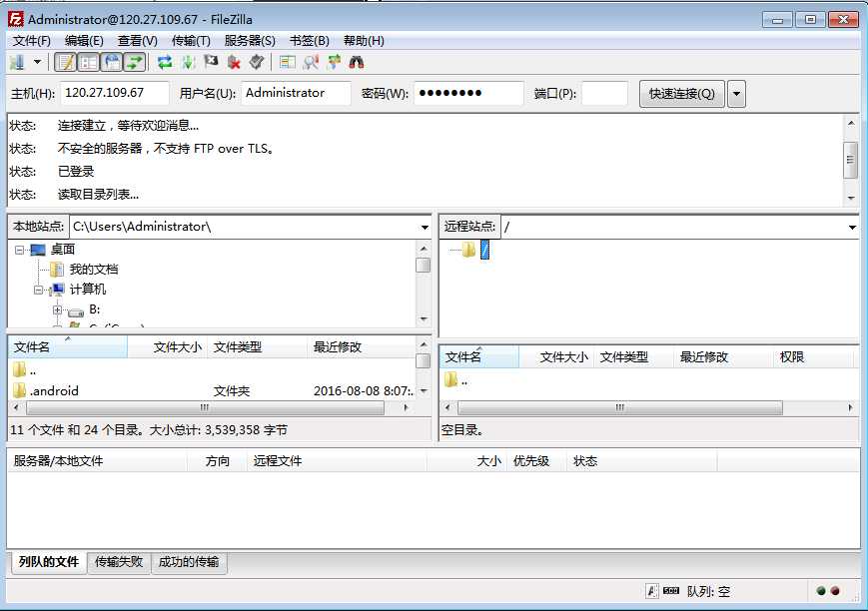Switch to the 传输失败 tab
Viewport: 868px width, 611px height.
click(119, 562)
